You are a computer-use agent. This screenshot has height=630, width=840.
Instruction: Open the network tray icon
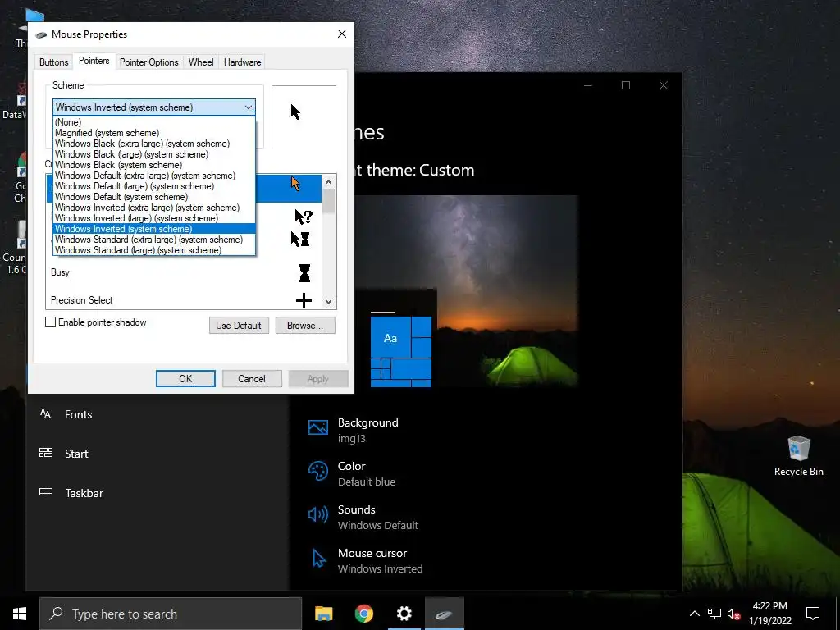click(x=714, y=614)
